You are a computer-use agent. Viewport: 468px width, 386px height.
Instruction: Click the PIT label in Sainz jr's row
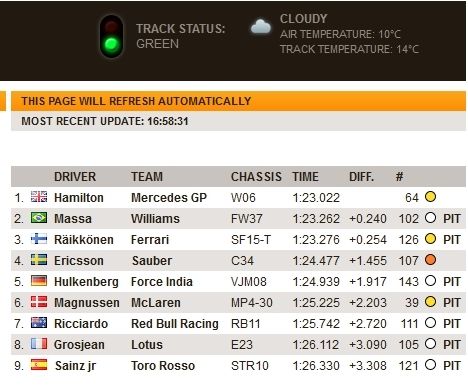[452, 366]
